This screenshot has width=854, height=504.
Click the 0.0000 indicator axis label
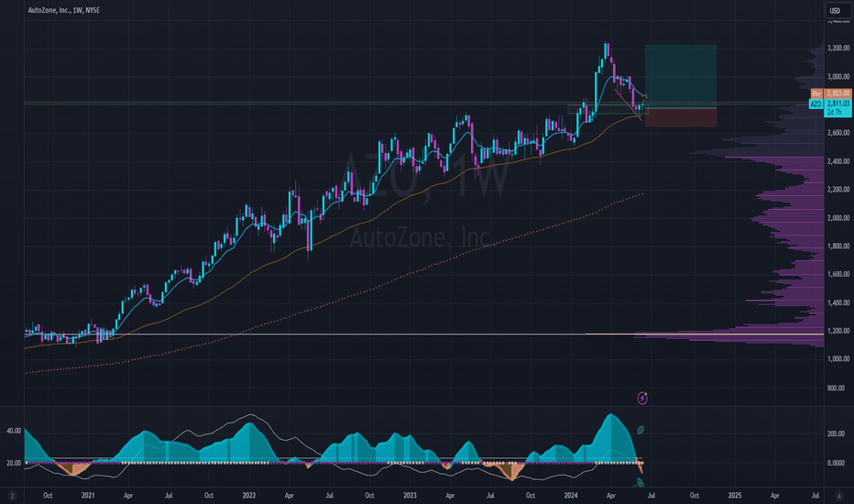(x=836, y=463)
